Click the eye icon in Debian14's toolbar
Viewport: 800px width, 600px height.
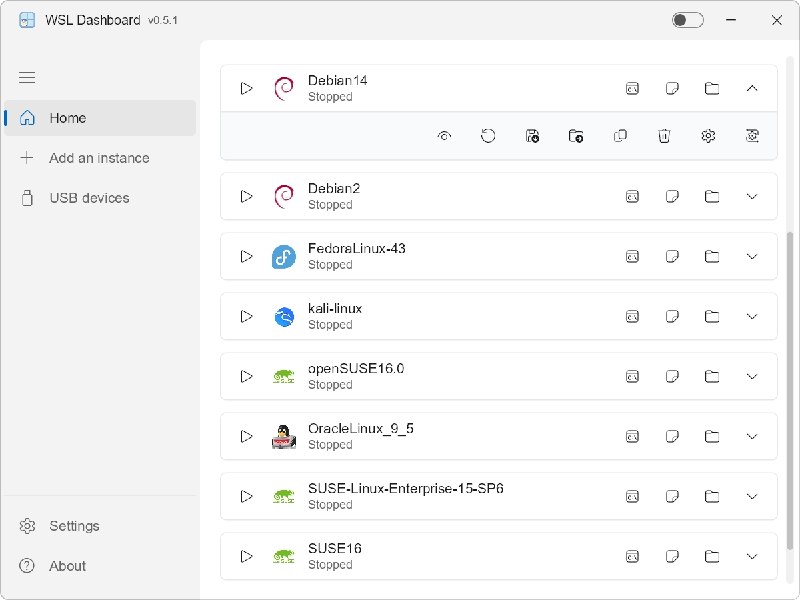point(443,135)
